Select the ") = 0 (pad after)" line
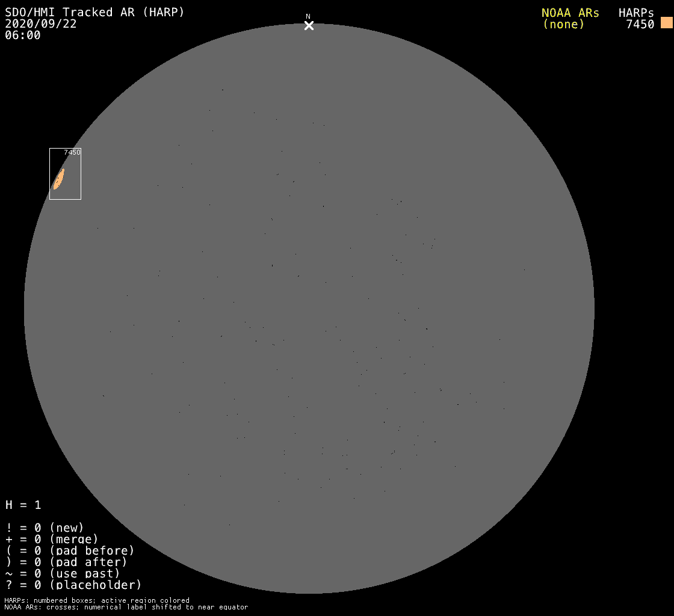Viewport: 674px width, 616px height. (x=66, y=562)
